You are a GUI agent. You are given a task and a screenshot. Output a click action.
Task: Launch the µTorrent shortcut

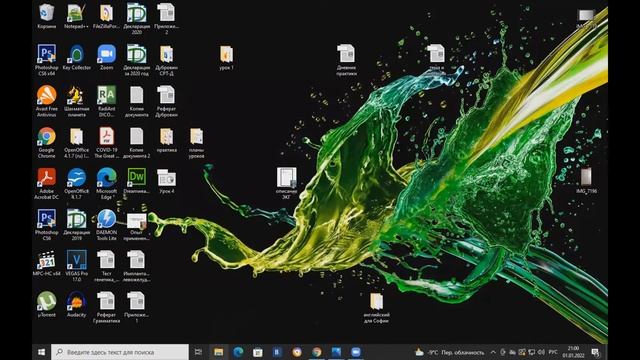click(47, 304)
